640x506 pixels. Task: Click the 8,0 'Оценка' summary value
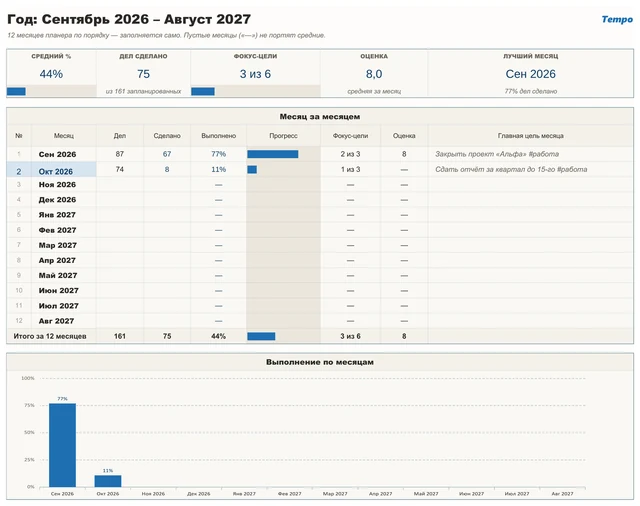click(x=374, y=74)
